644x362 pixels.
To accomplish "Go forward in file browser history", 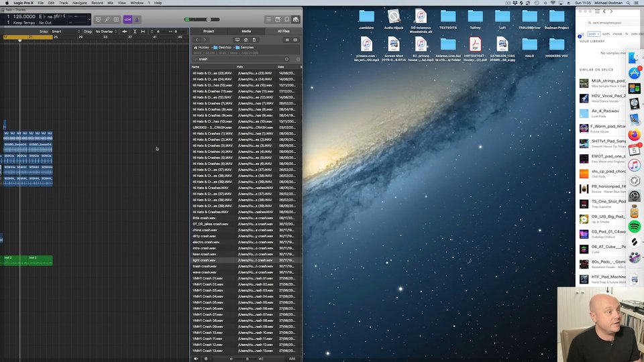I will (205, 40).
